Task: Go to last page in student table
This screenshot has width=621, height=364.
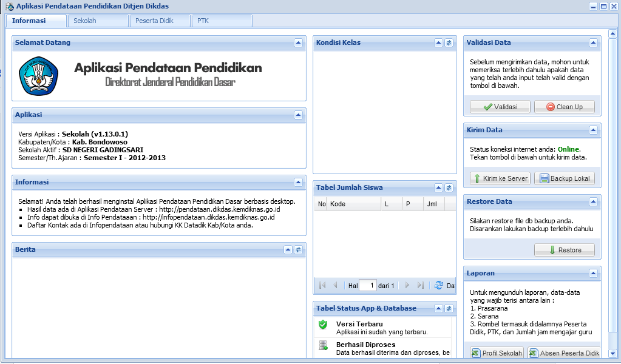Action: coord(421,285)
